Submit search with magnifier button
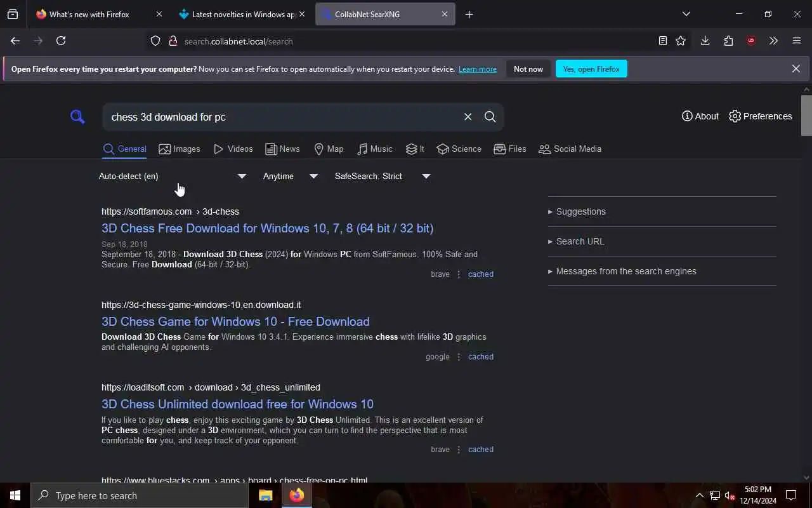Image resolution: width=812 pixels, height=508 pixels. click(490, 117)
